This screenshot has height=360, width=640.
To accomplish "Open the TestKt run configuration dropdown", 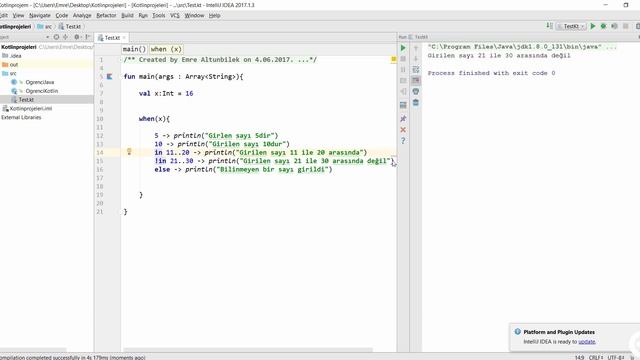I will [571, 26].
